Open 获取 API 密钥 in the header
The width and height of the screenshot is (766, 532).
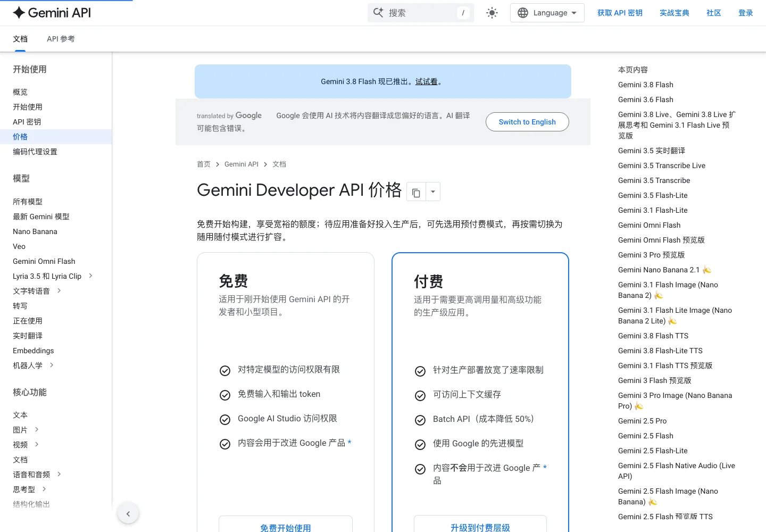pos(620,13)
